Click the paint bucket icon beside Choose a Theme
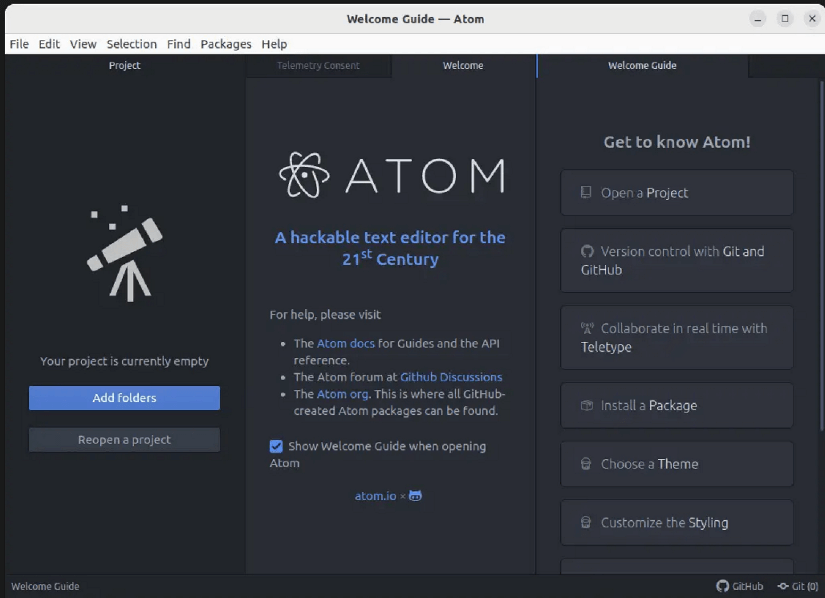 click(586, 464)
